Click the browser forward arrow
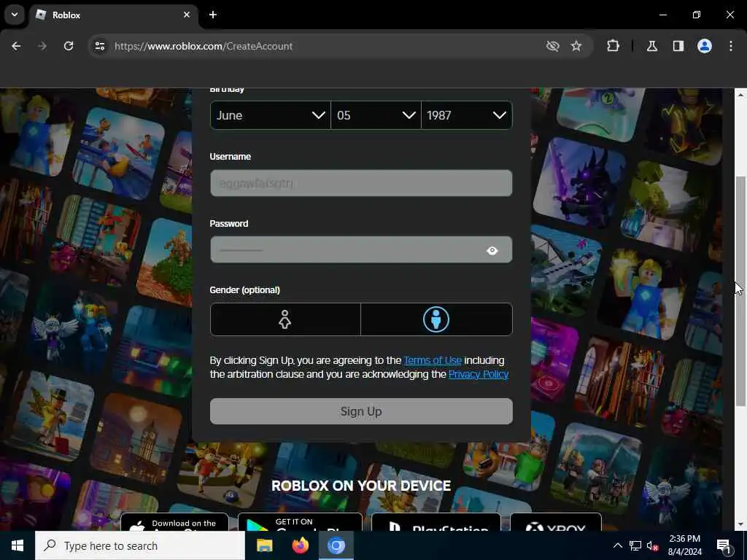The width and height of the screenshot is (747, 560). [42, 46]
